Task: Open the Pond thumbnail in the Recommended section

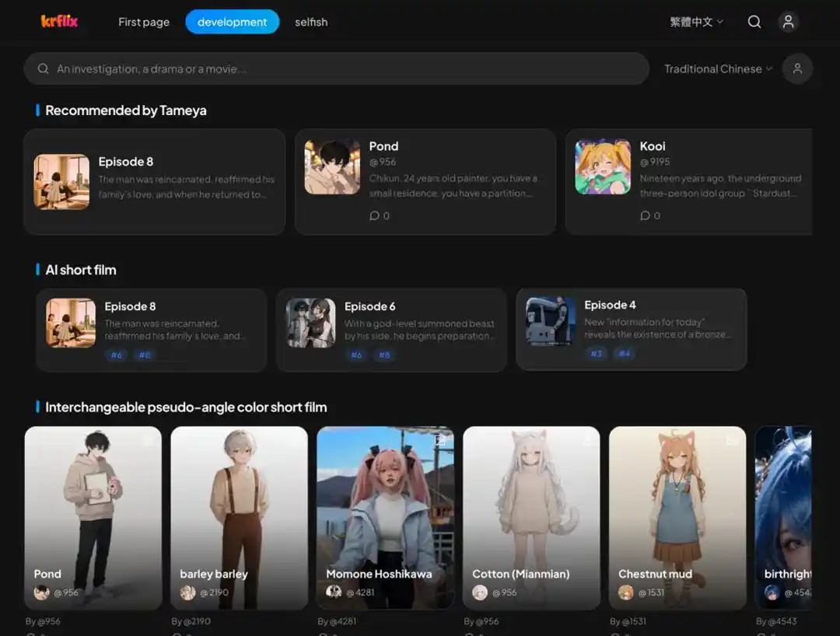Action: point(332,167)
